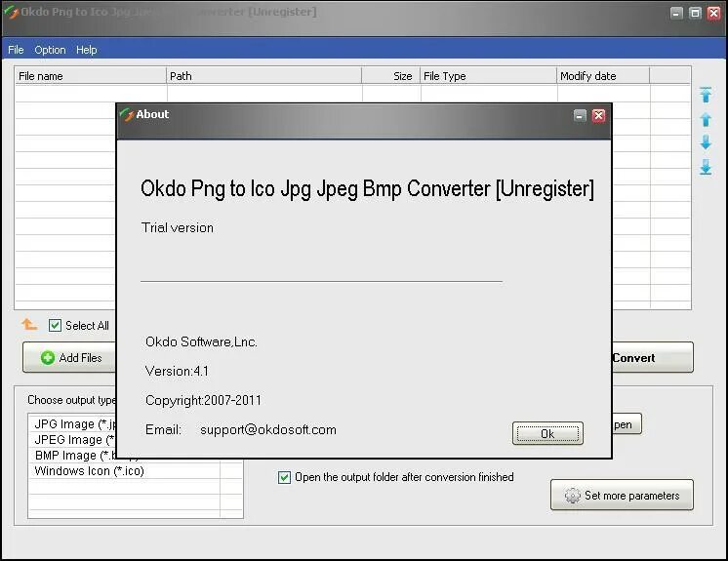Screen dimensions: 728x561
Task: Maximize the main converter window
Action: point(695,13)
